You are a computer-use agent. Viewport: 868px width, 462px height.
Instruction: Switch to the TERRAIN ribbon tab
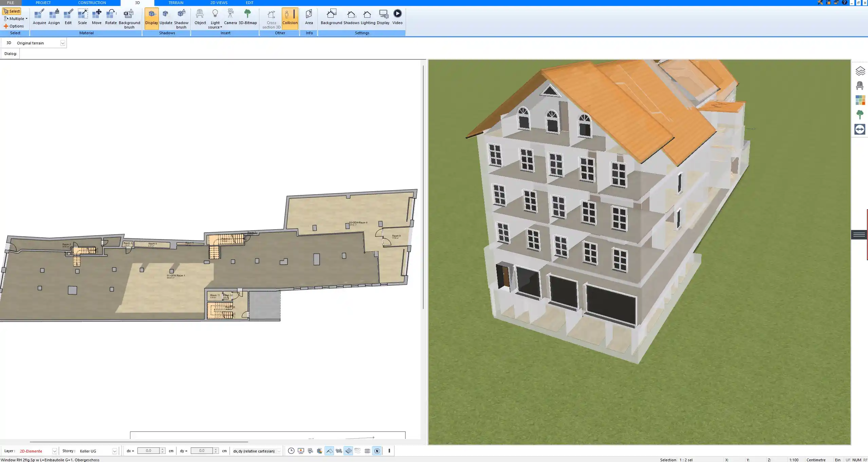pos(176,2)
